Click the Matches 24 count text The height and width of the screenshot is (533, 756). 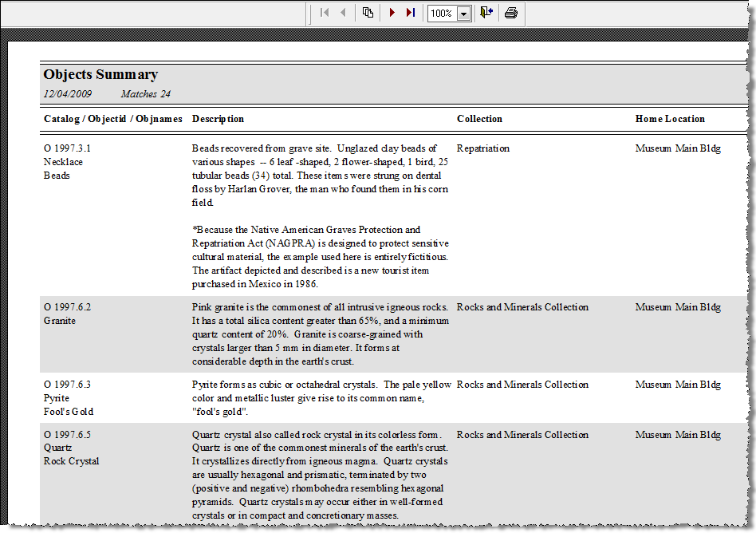point(145,94)
